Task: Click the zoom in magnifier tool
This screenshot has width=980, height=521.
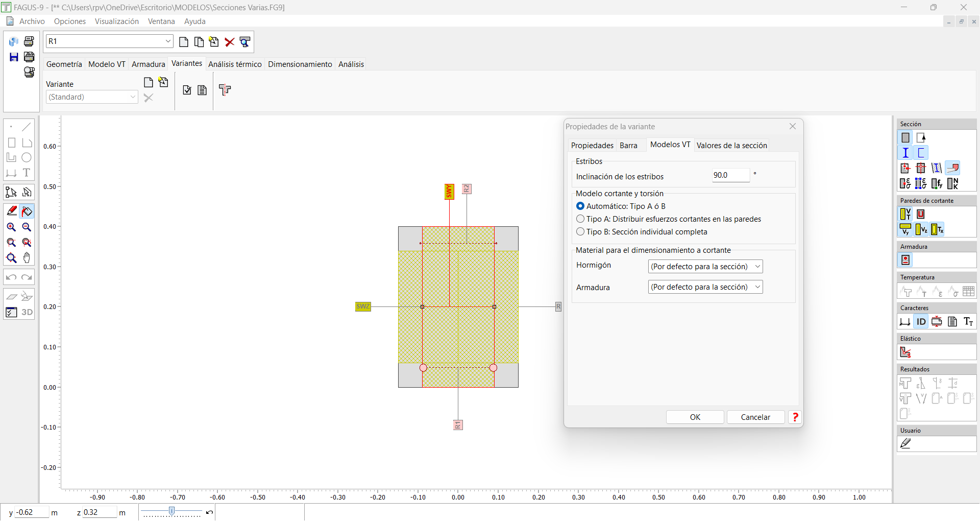Action: pos(11,227)
